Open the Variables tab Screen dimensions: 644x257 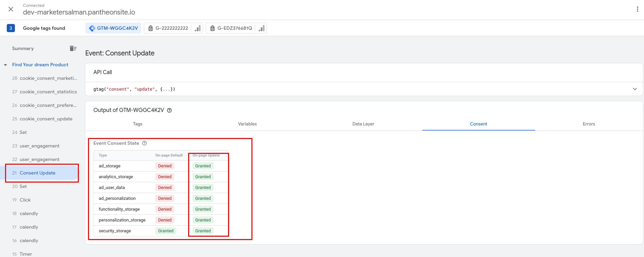coord(247,124)
